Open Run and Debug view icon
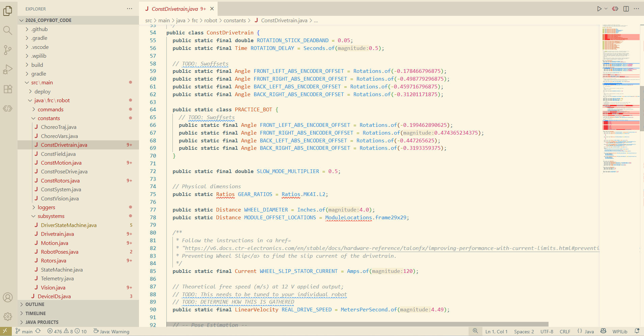 pyautogui.click(x=8, y=69)
